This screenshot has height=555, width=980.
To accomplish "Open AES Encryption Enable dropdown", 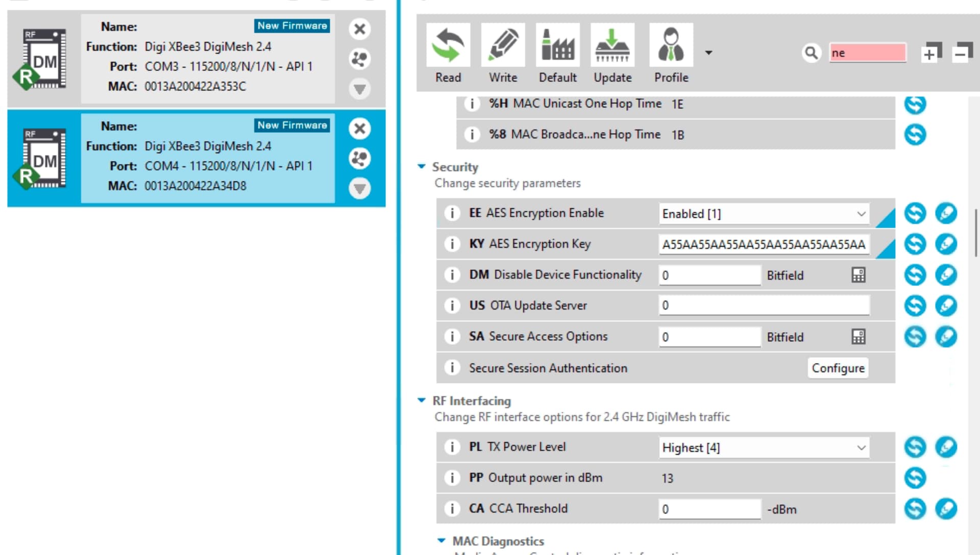I will click(x=861, y=214).
